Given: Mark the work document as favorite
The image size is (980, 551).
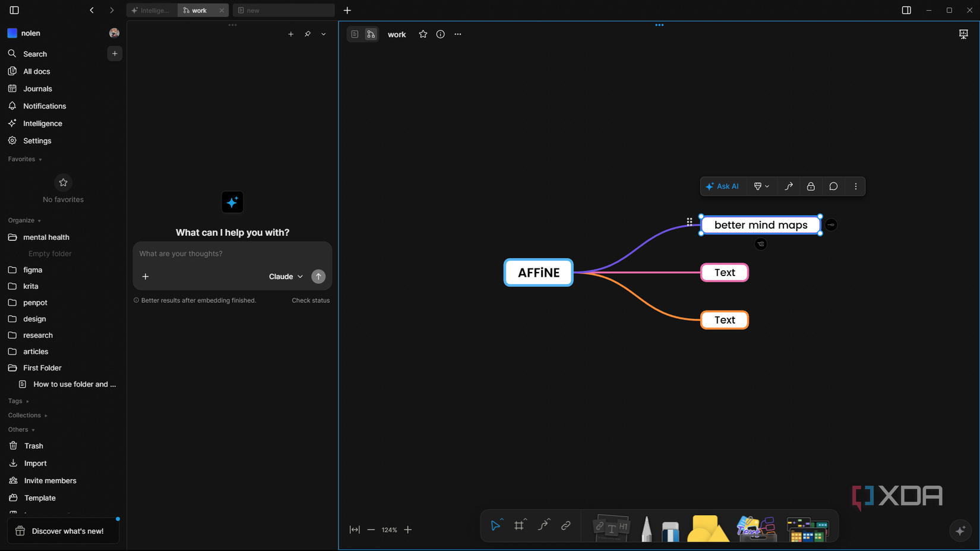Looking at the screenshot, I should [423, 34].
